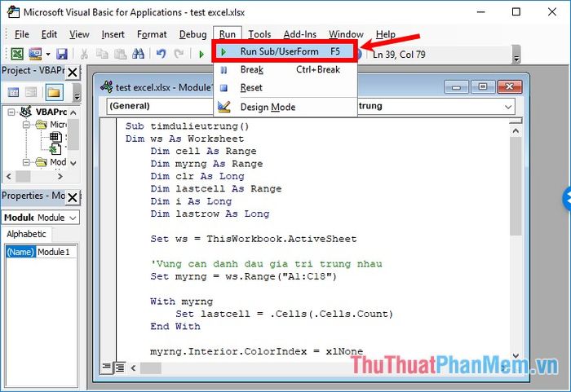Click the Find binoculars icon

point(138,54)
